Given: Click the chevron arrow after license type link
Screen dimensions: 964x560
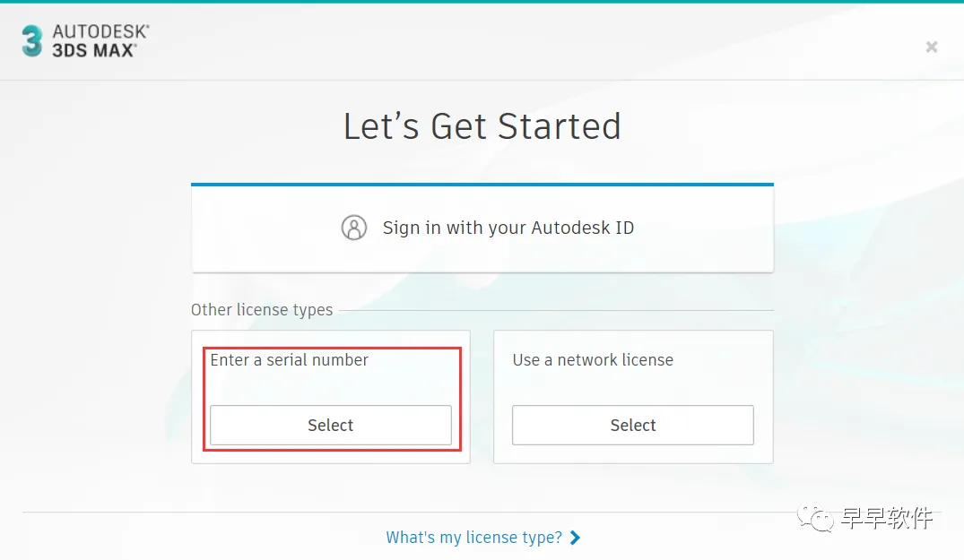Looking at the screenshot, I should (575, 538).
